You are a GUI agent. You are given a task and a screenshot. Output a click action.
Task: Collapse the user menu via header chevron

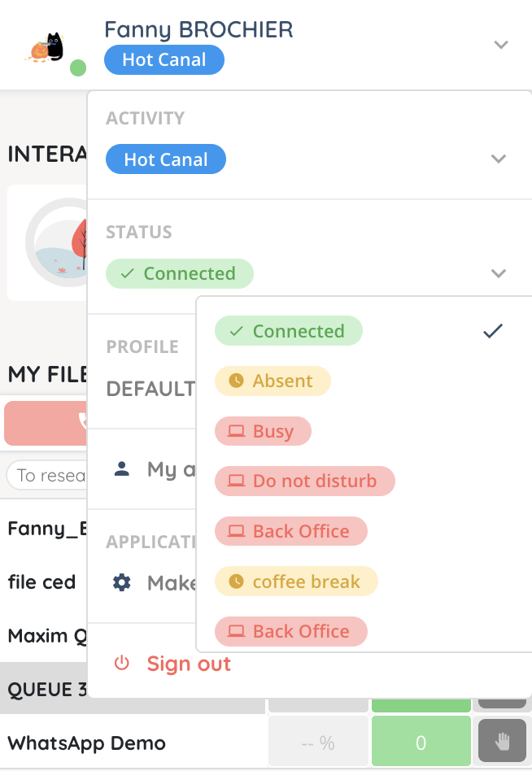coord(501,45)
